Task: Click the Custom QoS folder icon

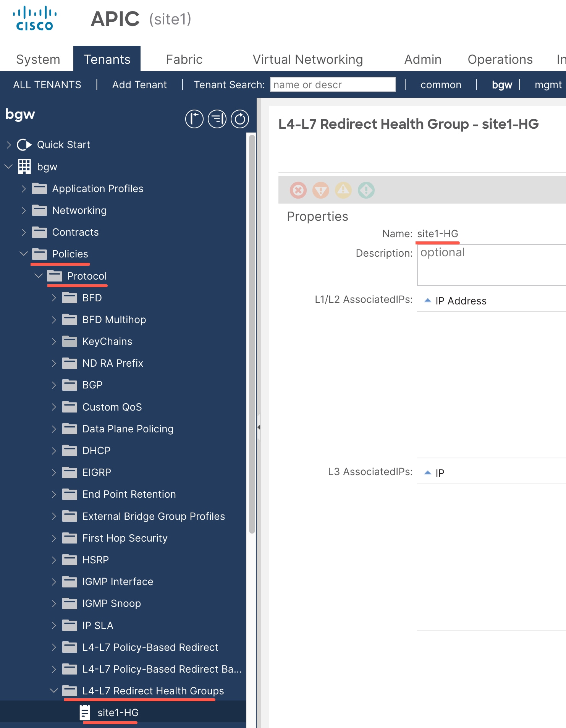Action: (70, 407)
